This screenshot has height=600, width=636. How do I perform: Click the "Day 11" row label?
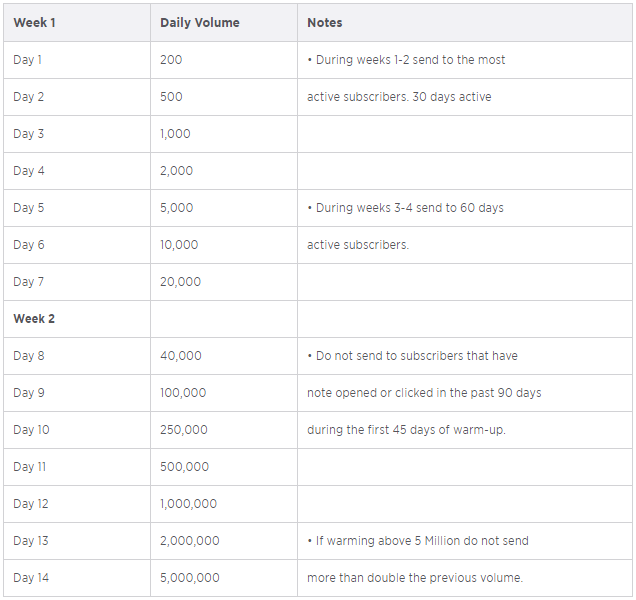(x=30, y=467)
